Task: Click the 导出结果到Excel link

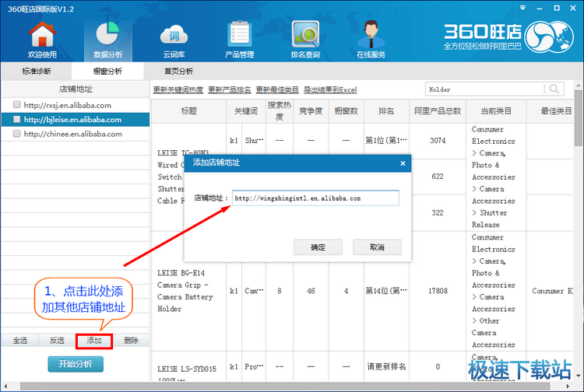Action: (330, 89)
